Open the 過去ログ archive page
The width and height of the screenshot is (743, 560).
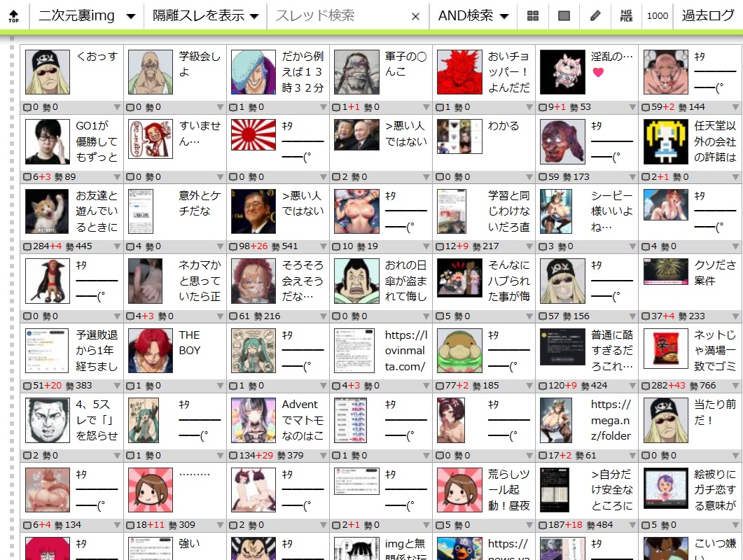point(708,16)
